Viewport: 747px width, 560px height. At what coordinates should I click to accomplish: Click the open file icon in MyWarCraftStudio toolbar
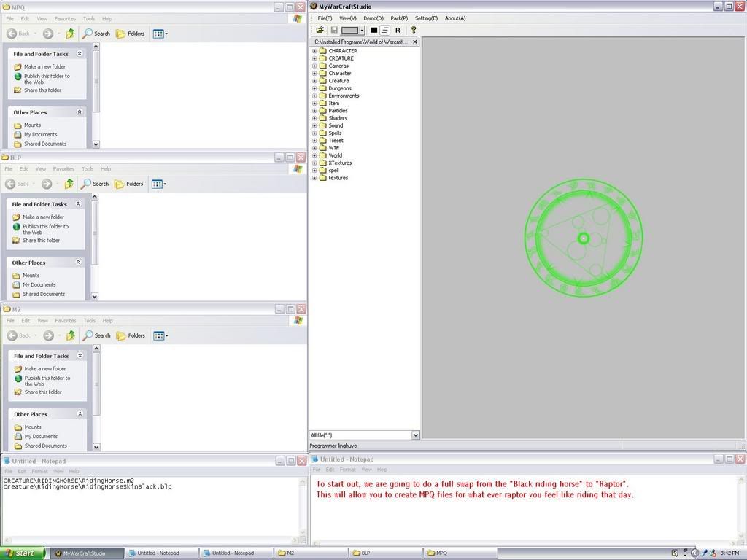(320, 30)
